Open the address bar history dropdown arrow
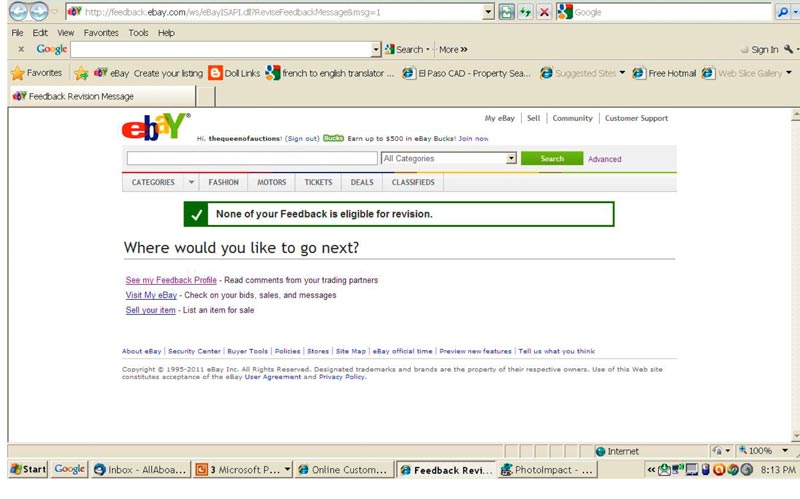The height and width of the screenshot is (499, 800). (488, 12)
